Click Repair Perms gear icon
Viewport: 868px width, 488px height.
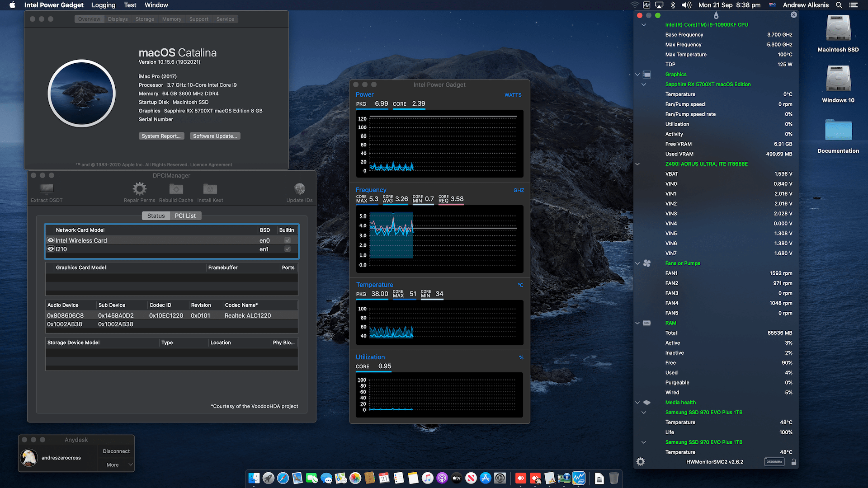pos(139,188)
